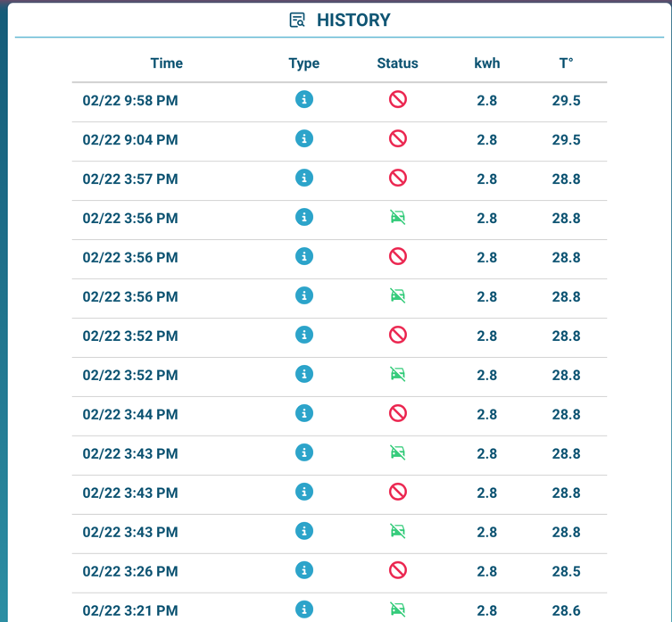Viewport: 672px width, 622px height.
Task: Click blocked status icon for 9:04 PM
Action: [x=398, y=138]
